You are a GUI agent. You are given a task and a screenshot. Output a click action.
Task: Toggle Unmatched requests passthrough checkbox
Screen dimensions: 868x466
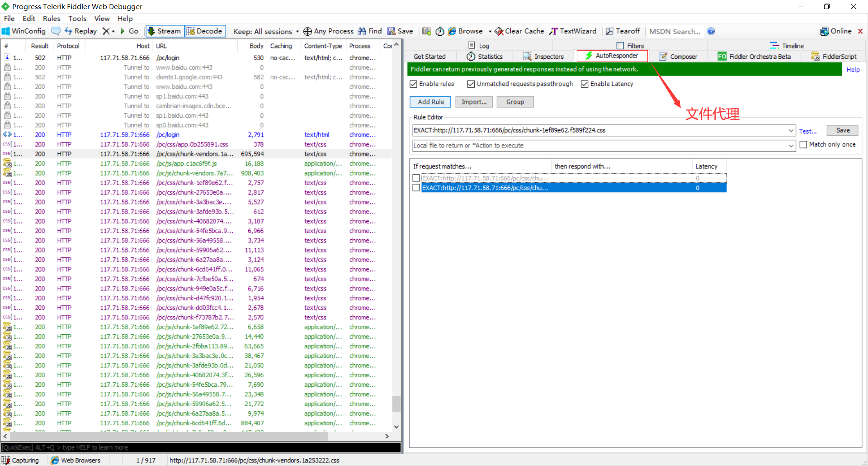click(471, 84)
